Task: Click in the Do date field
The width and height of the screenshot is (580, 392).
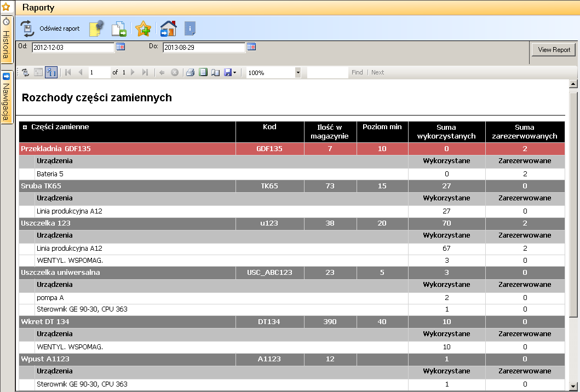Action: pos(204,47)
